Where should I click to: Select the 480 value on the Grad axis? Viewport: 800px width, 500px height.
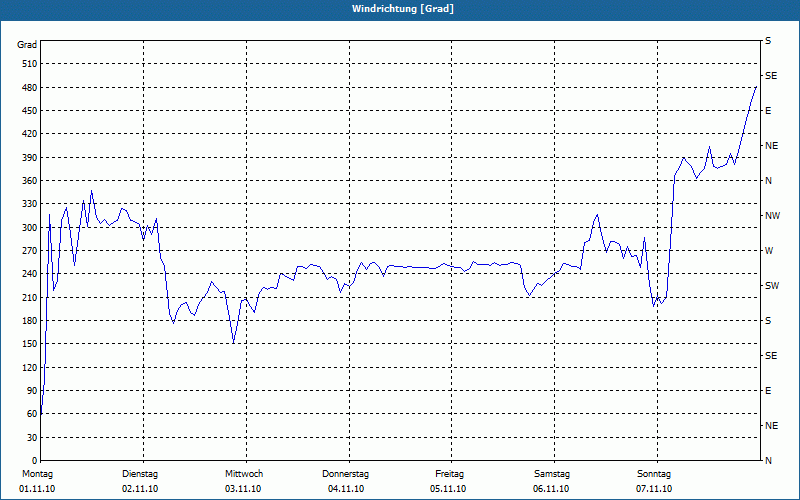tap(30, 87)
